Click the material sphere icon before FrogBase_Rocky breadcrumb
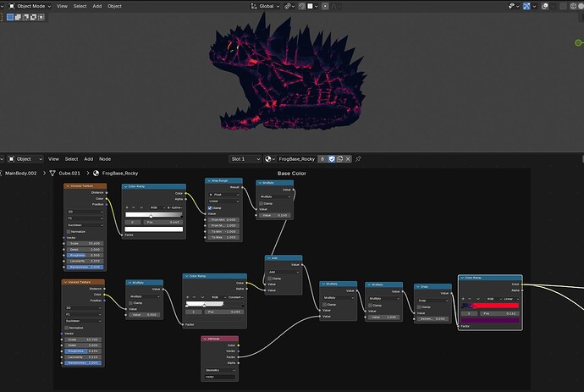The image size is (584, 392). pos(96,174)
